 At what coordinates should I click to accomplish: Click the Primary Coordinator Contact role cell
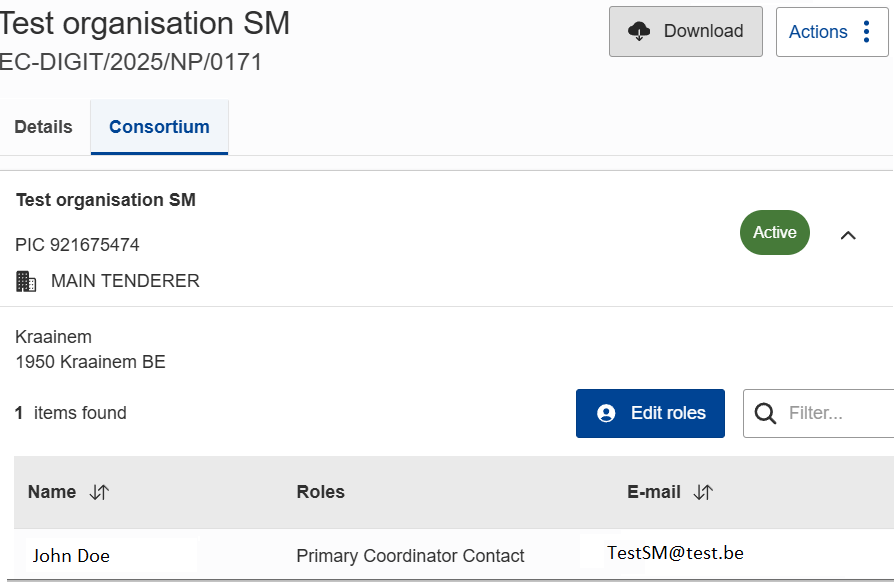[410, 556]
